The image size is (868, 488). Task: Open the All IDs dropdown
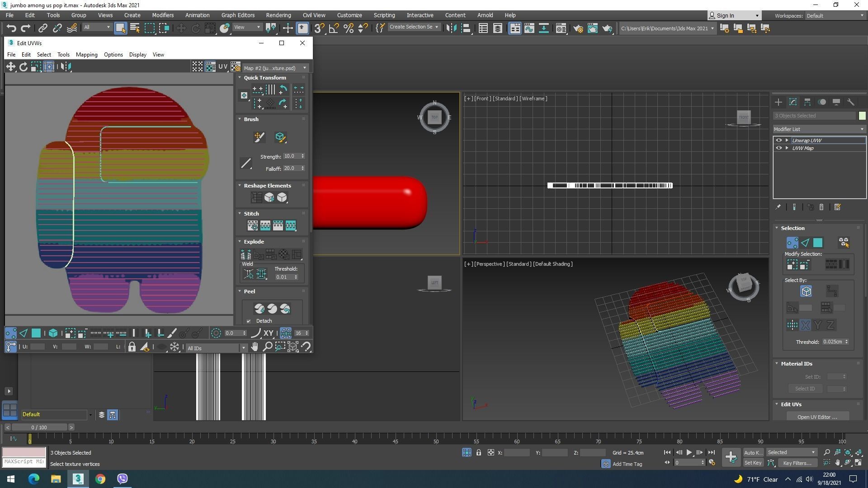point(216,348)
